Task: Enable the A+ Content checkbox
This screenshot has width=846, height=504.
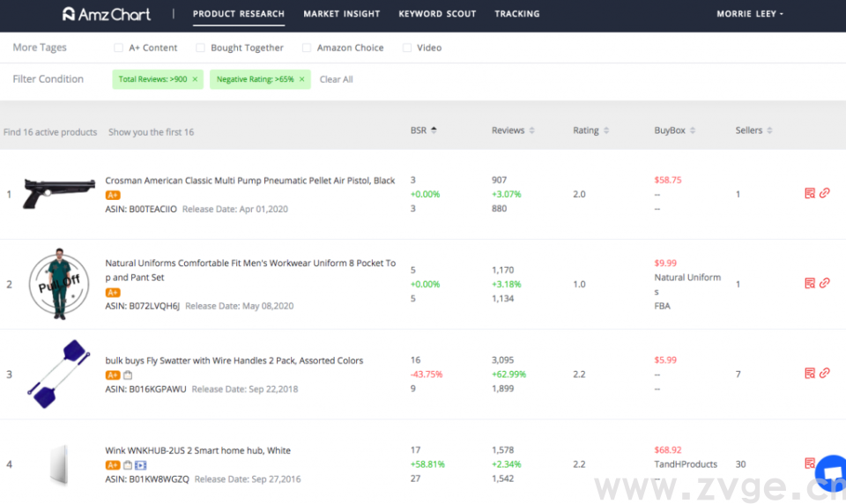Action: (118, 48)
